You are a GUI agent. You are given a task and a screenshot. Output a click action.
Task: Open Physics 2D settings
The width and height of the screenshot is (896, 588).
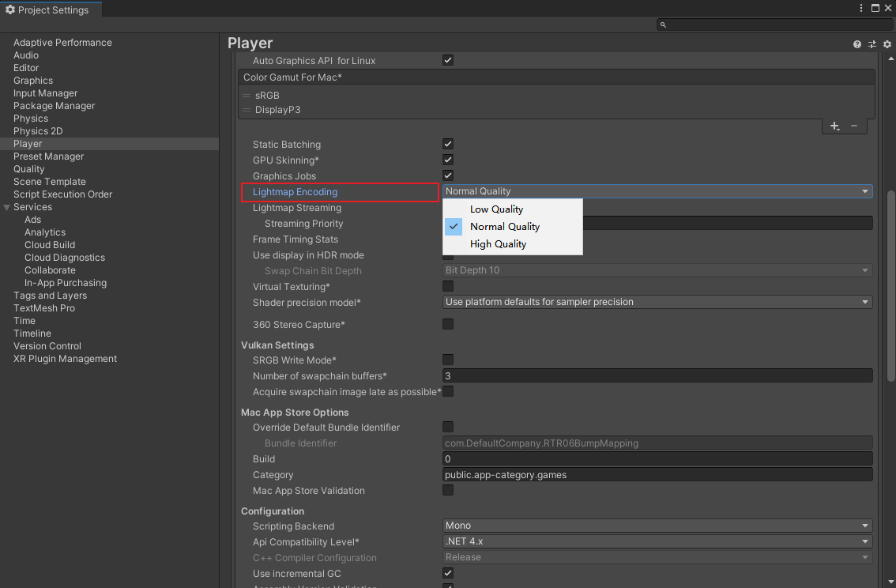pyautogui.click(x=38, y=131)
